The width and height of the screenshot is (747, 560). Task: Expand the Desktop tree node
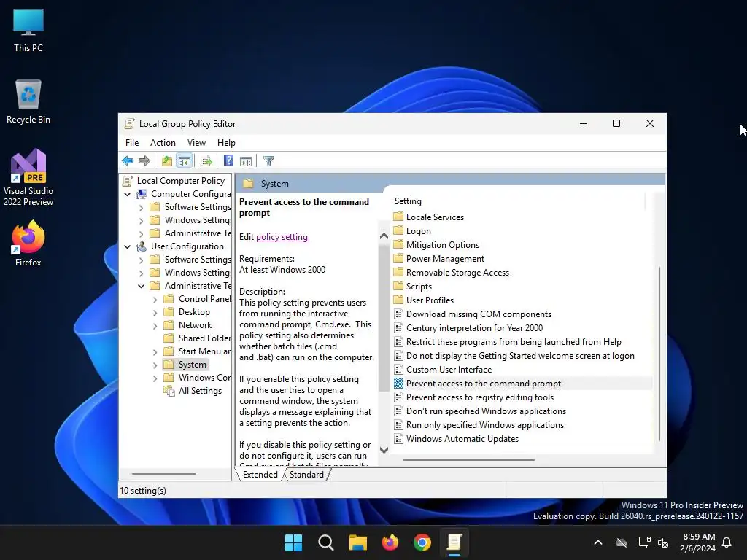(155, 313)
